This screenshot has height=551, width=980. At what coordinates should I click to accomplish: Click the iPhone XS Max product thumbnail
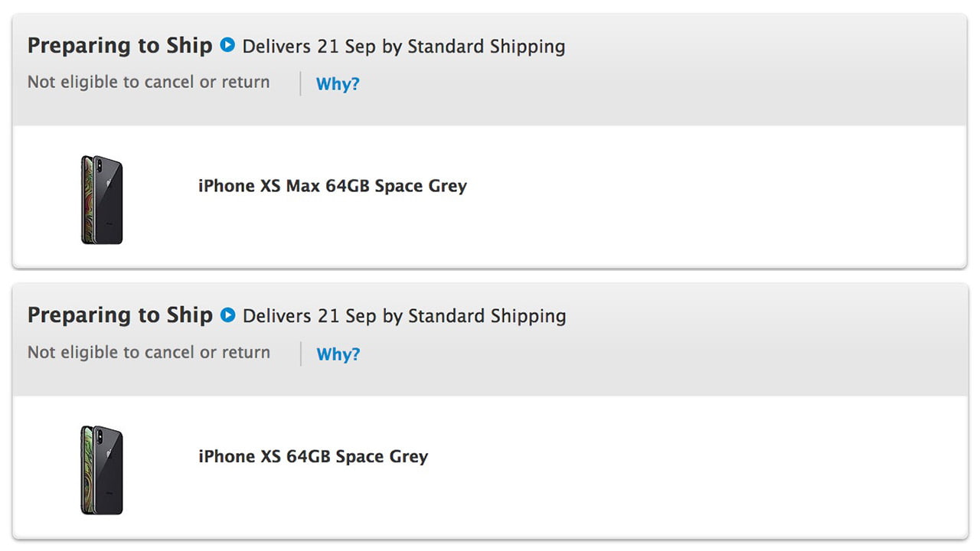[102, 200]
